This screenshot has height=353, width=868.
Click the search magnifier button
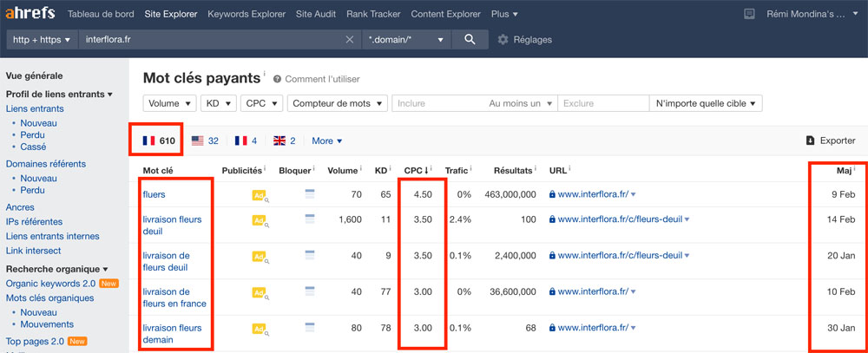click(x=470, y=39)
